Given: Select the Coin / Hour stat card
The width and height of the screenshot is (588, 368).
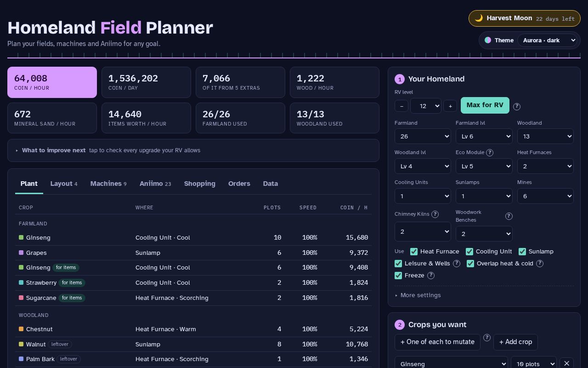Looking at the screenshot, I should 52,82.
